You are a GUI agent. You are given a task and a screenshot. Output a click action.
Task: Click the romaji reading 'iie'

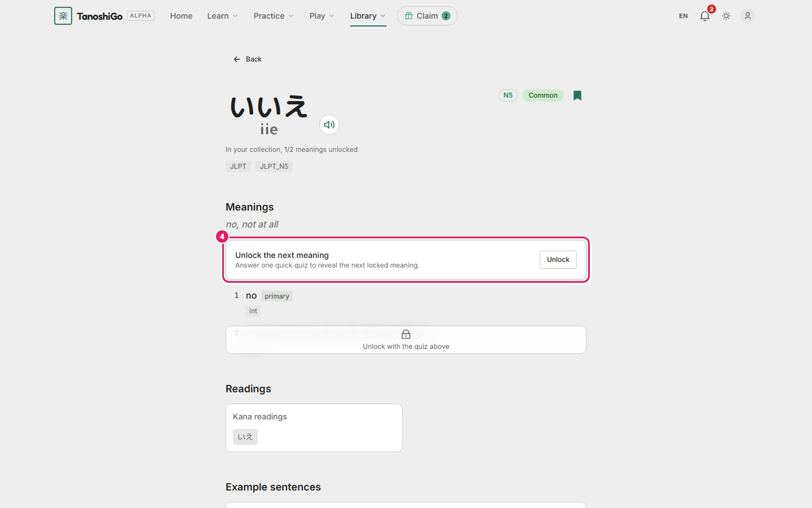pyautogui.click(x=269, y=129)
